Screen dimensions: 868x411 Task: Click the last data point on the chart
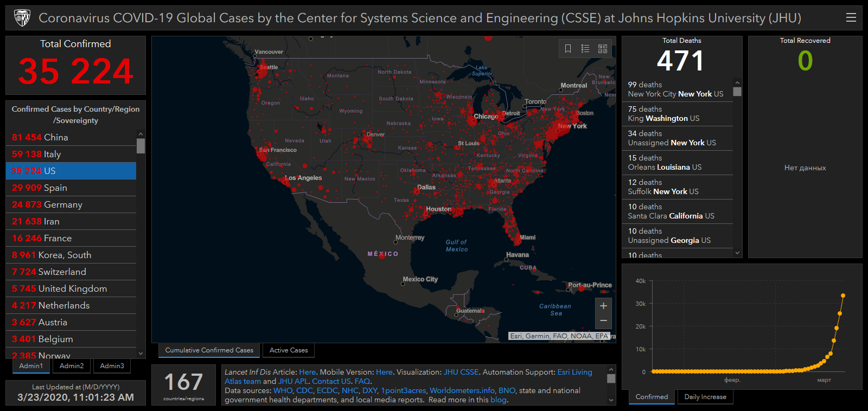(x=843, y=296)
